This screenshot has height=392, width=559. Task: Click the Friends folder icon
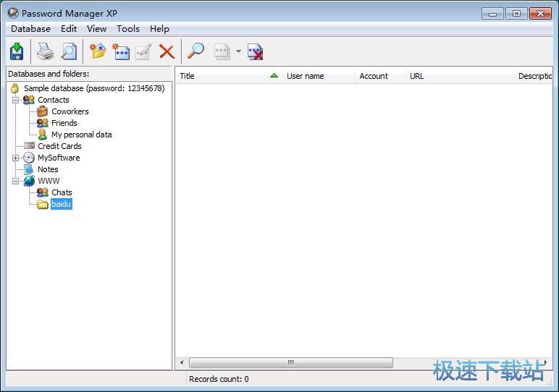coord(43,123)
